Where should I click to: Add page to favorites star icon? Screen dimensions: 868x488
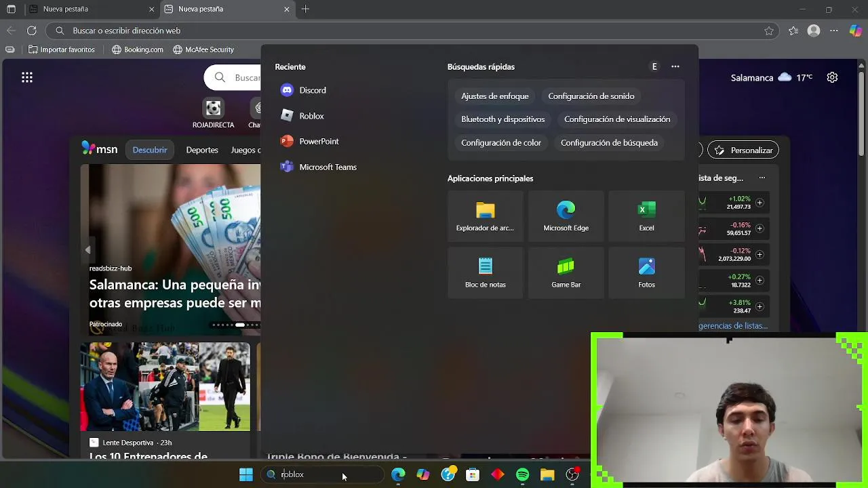(769, 30)
